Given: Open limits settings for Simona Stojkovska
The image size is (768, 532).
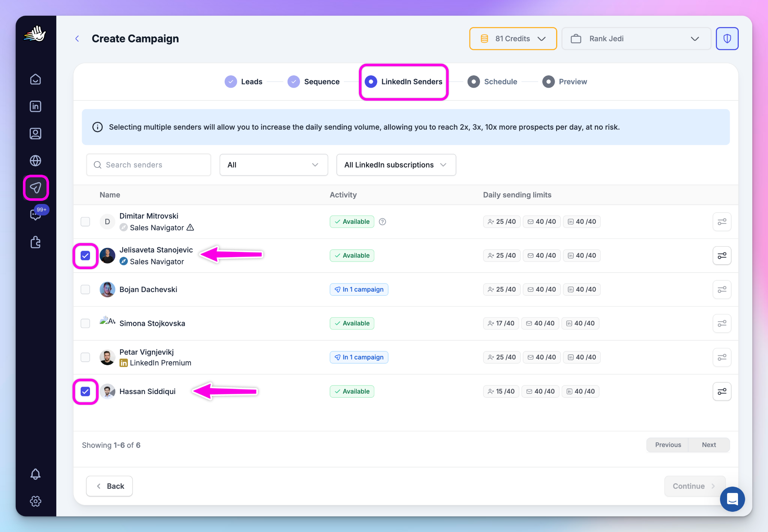Looking at the screenshot, I should pyautogui.click(x=722, y=323).
